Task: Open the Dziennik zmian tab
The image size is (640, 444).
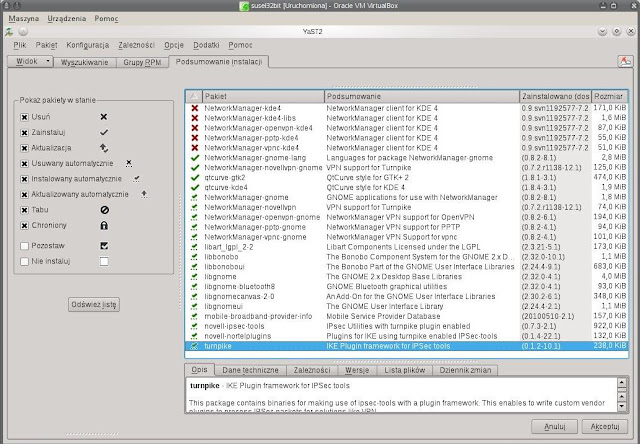Action: point(465,370)
